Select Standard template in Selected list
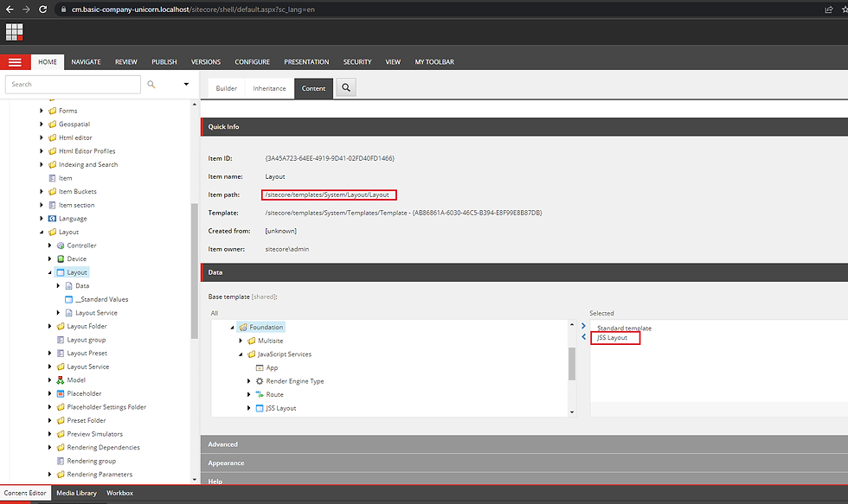This screenshot has height=504, width=848. point(624,329)
